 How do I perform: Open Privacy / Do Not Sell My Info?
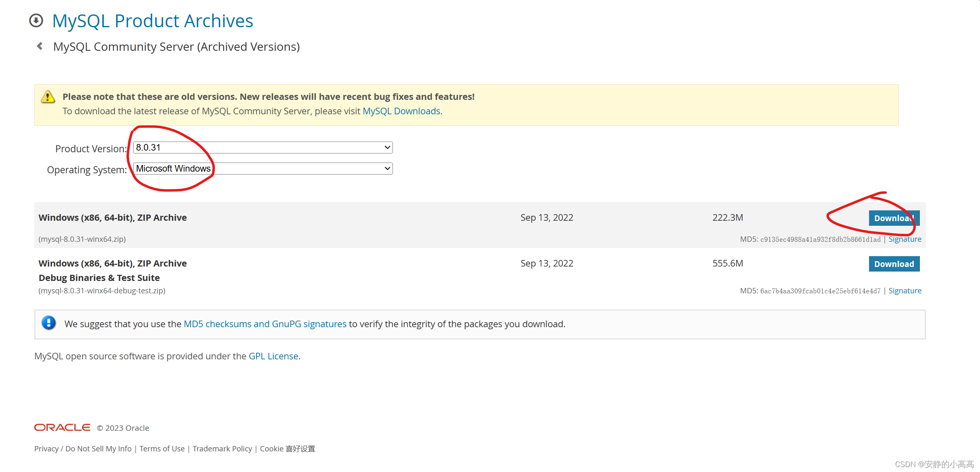click(x=83, y=448)
